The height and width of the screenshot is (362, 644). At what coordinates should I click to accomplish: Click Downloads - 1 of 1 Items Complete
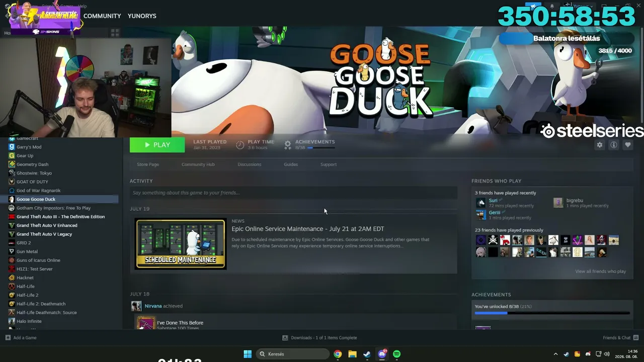[324, 338]
